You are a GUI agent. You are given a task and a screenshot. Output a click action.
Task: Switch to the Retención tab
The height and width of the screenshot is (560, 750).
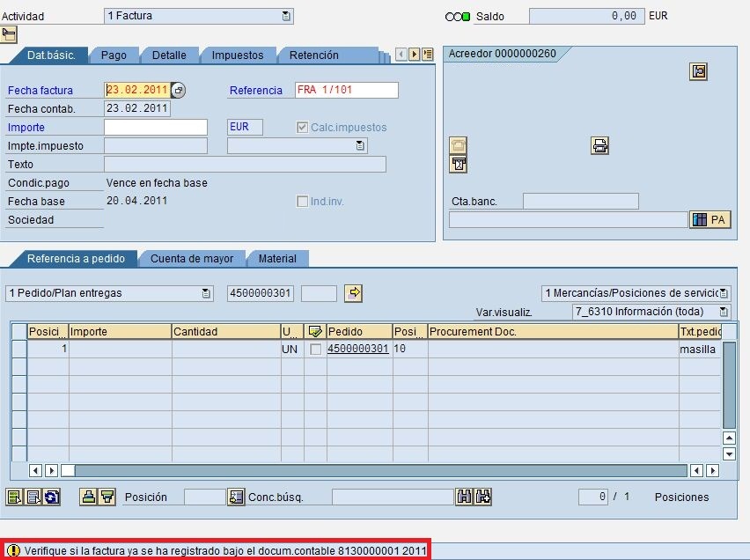coord(313,55)
